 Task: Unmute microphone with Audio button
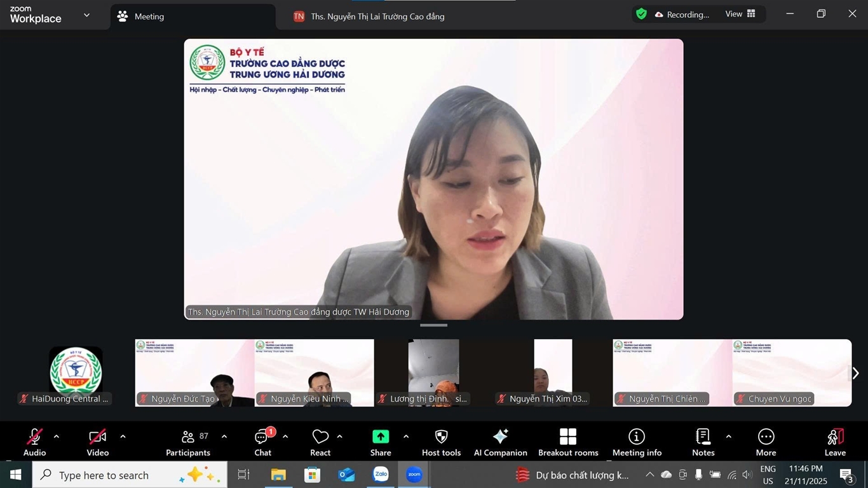[34, 442]
